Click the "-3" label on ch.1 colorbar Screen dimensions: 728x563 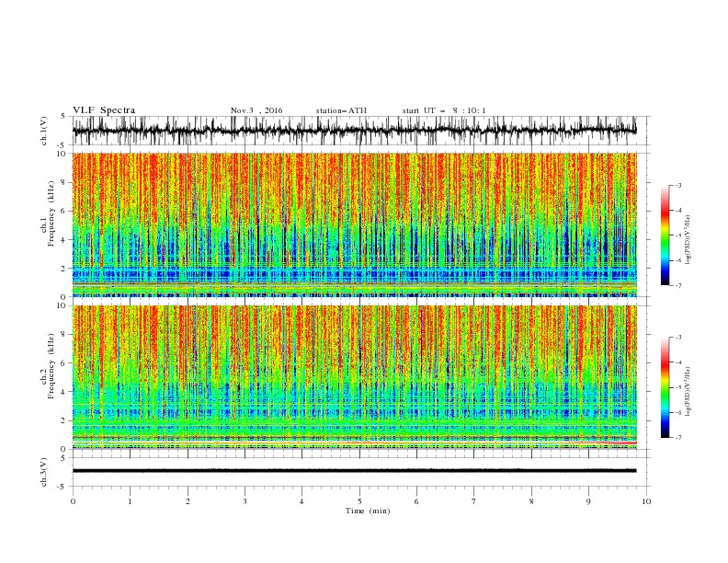pos(677,185)
